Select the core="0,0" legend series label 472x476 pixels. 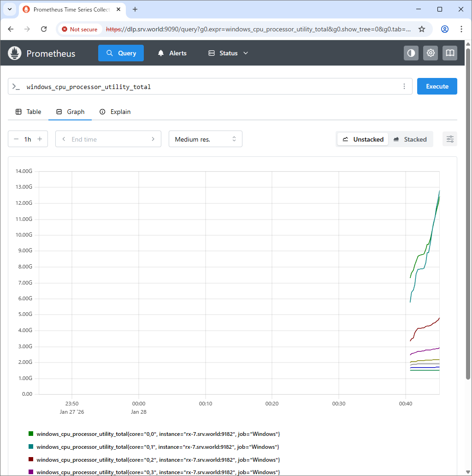click(158, 434)
